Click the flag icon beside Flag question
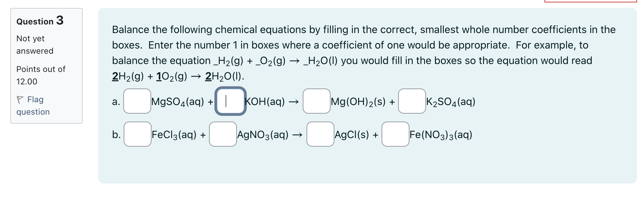This screenshot has width=644, height=199. pyautogui.click(x=20, y=99)
